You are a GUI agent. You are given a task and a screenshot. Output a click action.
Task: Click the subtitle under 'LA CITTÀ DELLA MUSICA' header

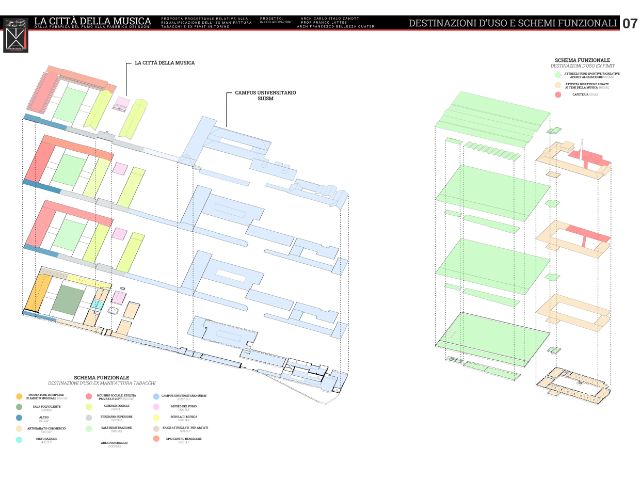tap(92, 27)
